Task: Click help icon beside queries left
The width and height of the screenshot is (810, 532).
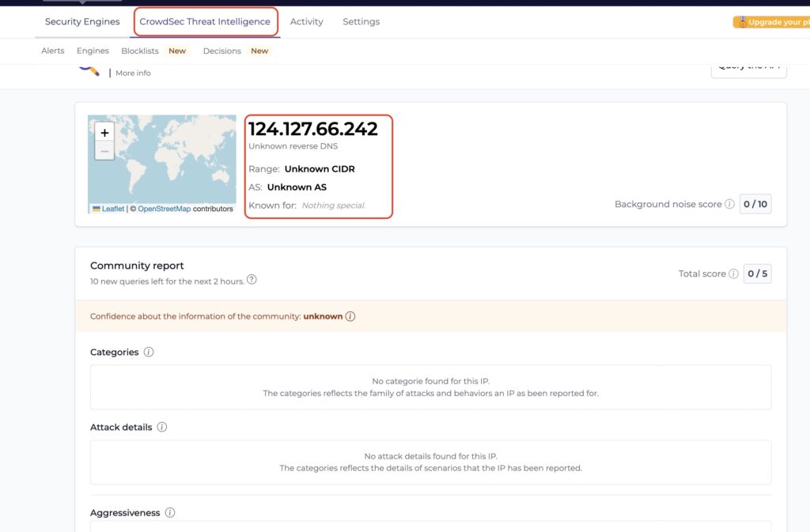Action: [252, 280]
